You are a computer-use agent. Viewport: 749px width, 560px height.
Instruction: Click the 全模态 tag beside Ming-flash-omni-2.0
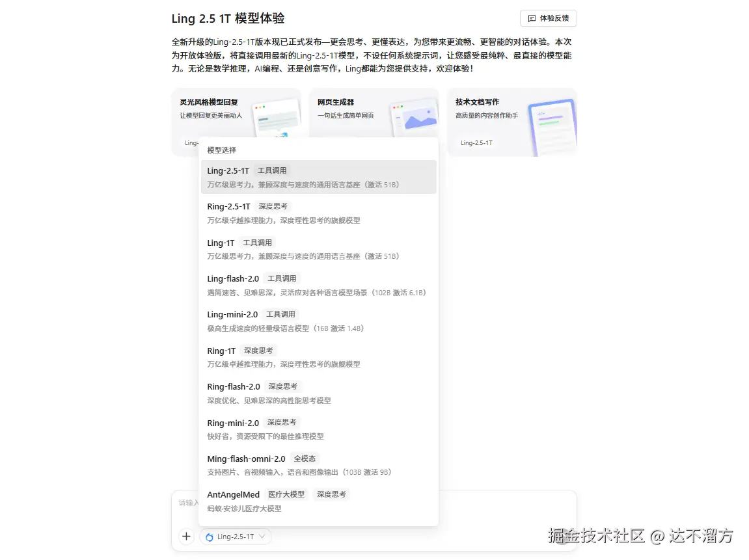pos(305,459)
